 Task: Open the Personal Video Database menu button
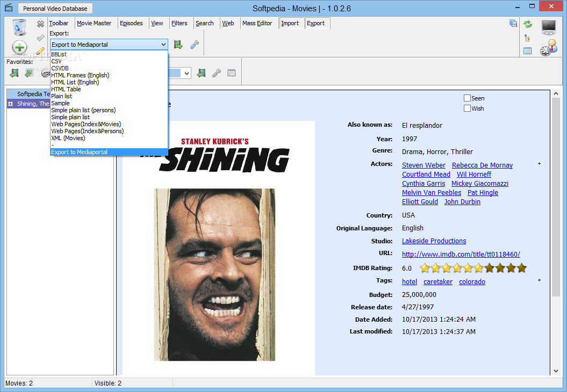pos(55,8)
